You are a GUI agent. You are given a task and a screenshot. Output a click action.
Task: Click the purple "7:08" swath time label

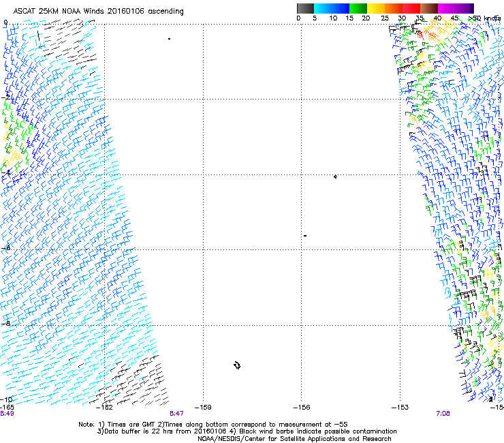tap(443, 414)
